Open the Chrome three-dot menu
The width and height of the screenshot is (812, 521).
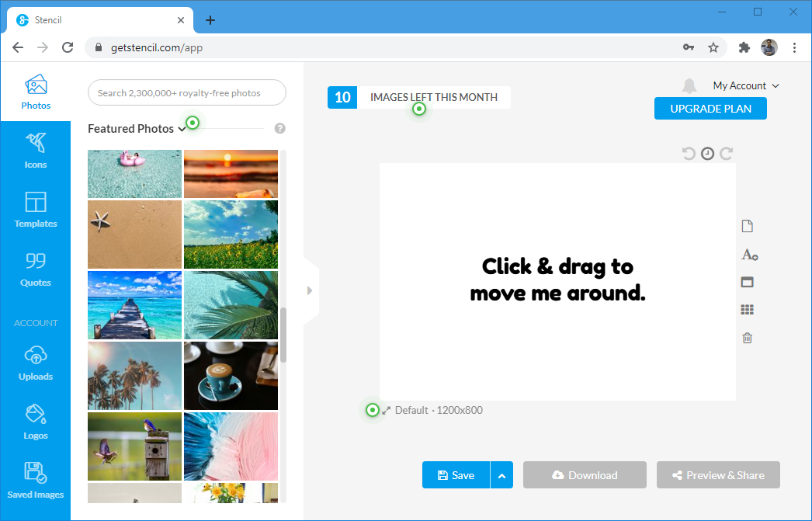tap(794, 47)
